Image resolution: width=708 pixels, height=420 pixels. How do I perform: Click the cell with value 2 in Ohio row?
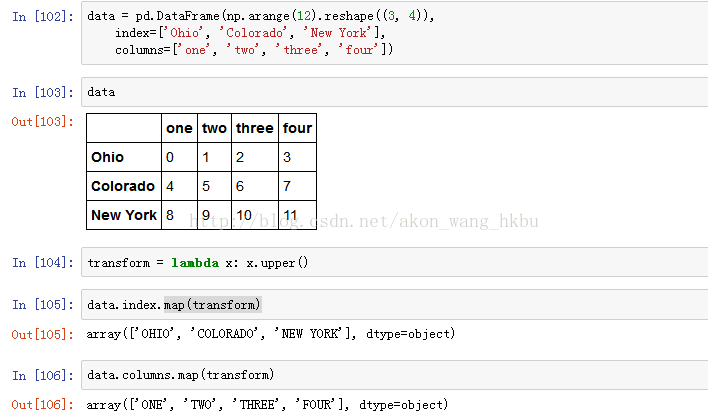tap(255, 157)
